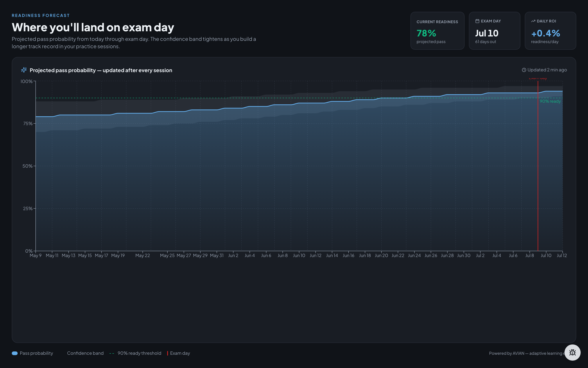Click the Jun 10 x-axis label

[x=299, y=256]
